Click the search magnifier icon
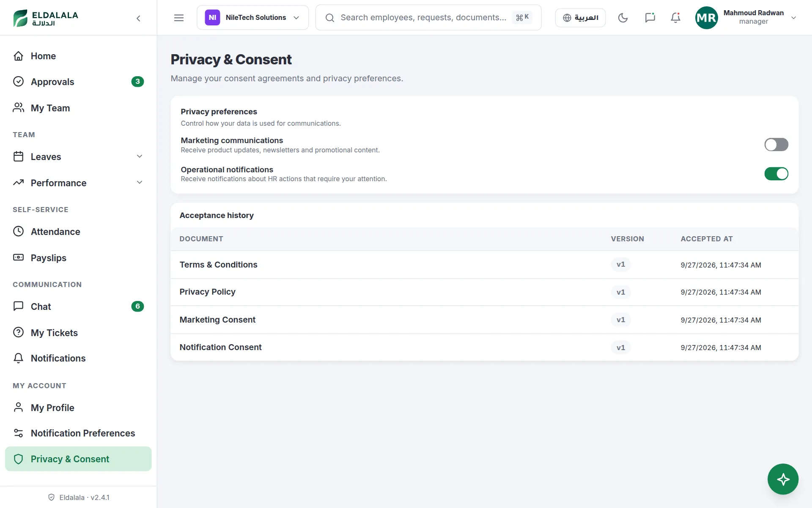 coord(330,18)
